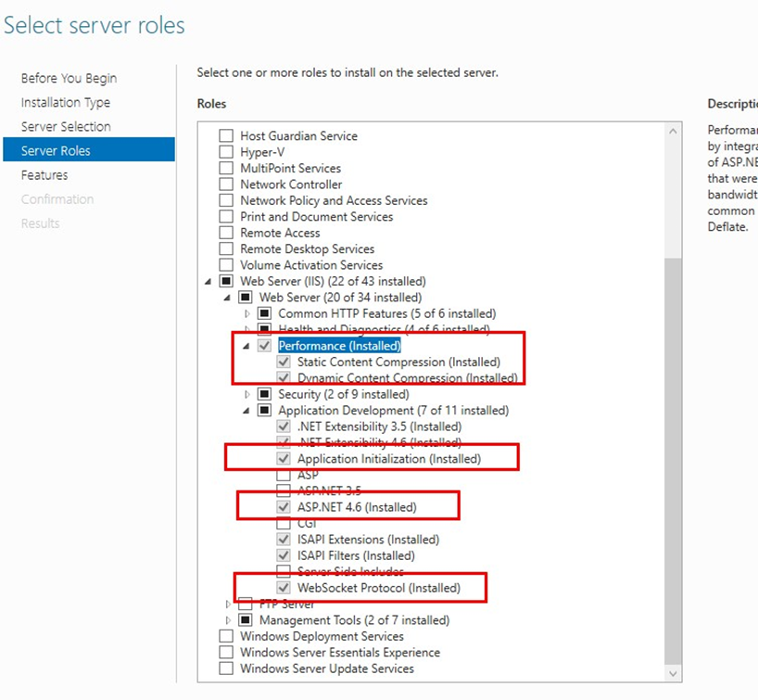Collapse the Web Server (IIS) tree node
Screen dimensions: 758x700
point(208,282)
